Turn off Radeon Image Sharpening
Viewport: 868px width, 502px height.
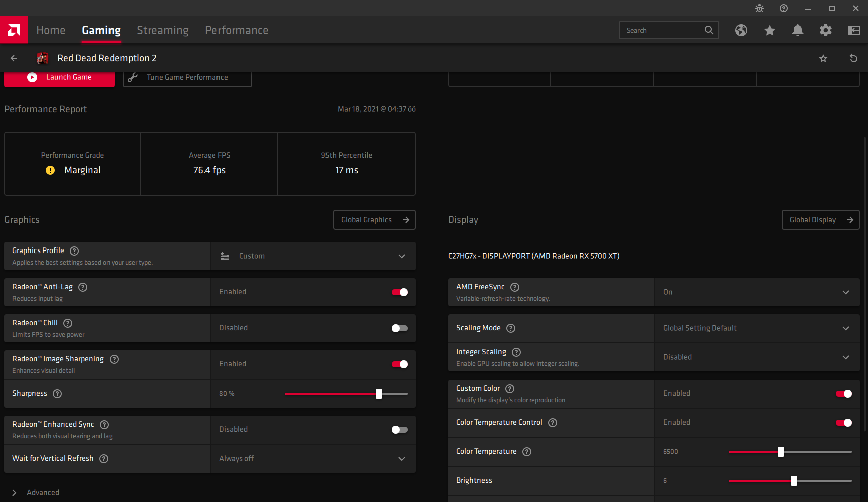[400, 364]
